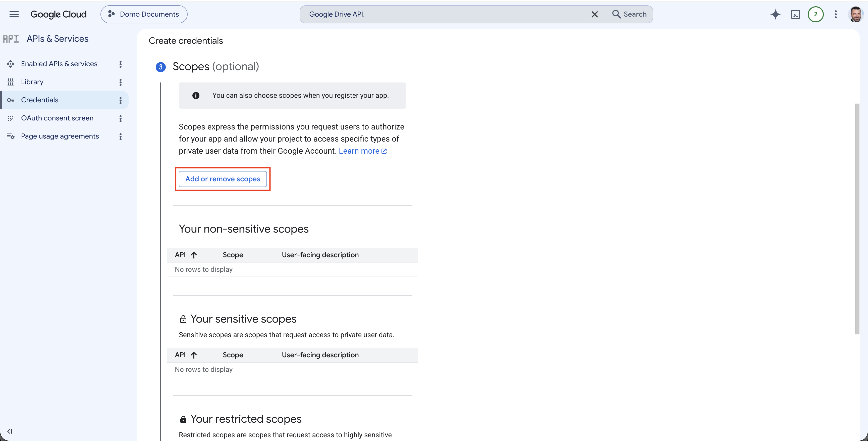Screen dimensions: 868x441
Task: Clear the search box with the X icon
Action: (x=595, y=14)
